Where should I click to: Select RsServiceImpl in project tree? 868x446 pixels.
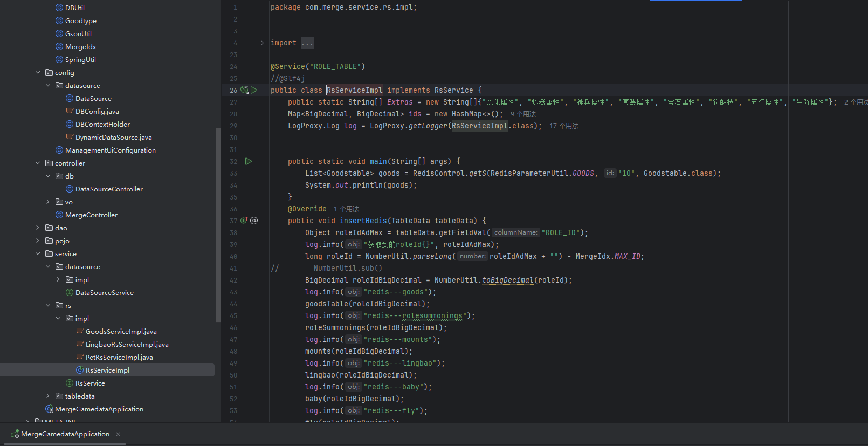107,370
